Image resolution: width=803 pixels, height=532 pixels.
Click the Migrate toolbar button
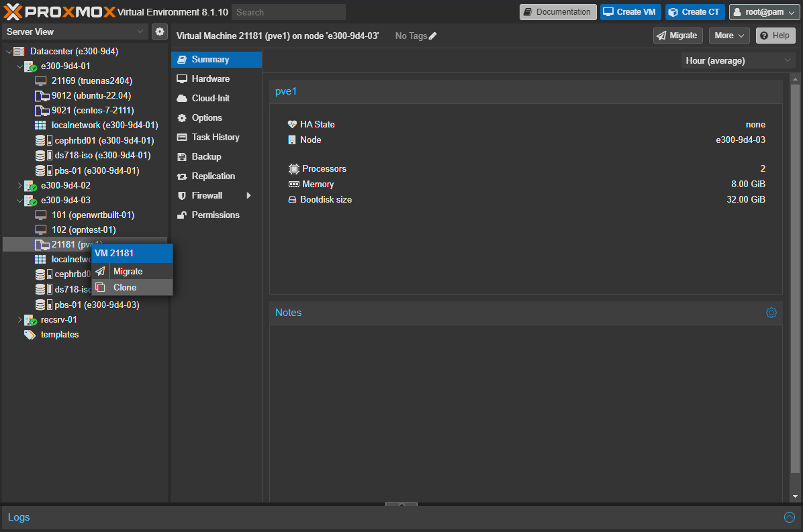pyautogui.click(x=677, y=36)
